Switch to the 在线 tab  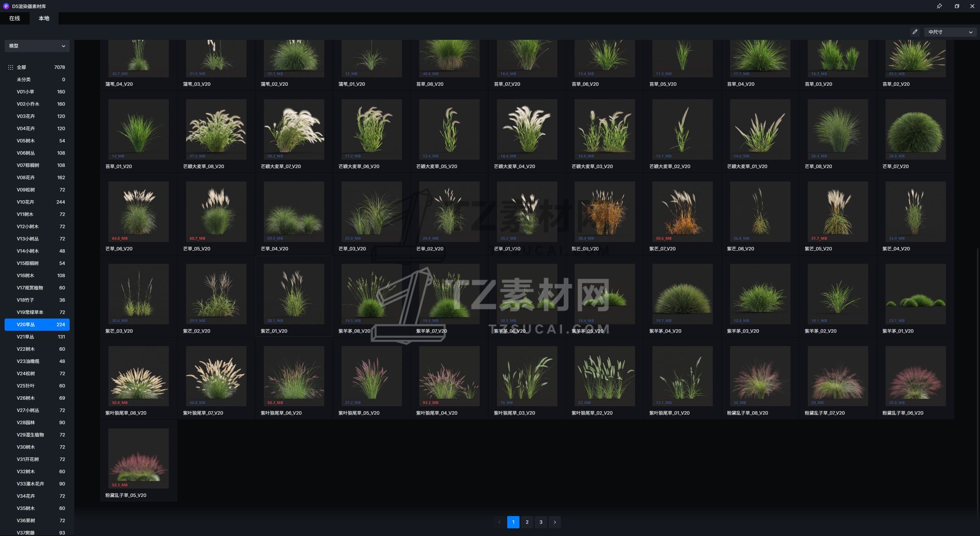pyautogui.click(x=15, y=18)
